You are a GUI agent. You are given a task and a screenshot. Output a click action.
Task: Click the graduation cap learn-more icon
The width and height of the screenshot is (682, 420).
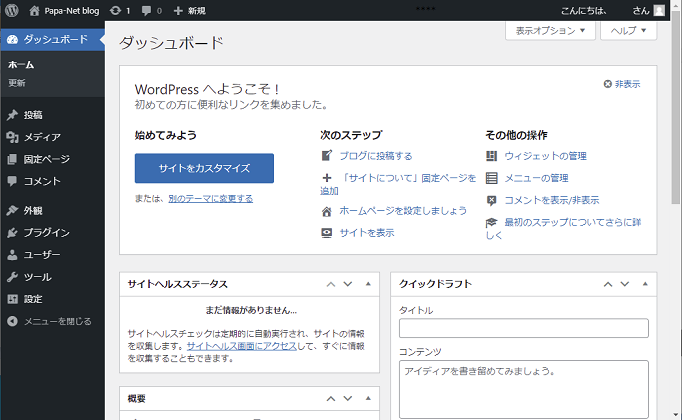tap(491, 223)
